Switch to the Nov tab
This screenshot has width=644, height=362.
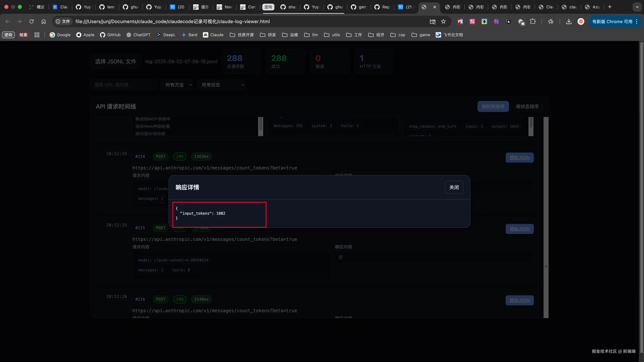pos(225,7)
